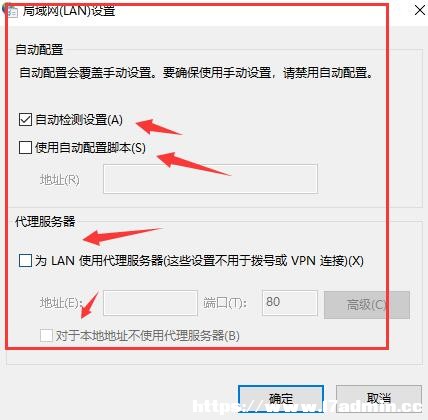Click the 地址(R) label text

[60, 180]
